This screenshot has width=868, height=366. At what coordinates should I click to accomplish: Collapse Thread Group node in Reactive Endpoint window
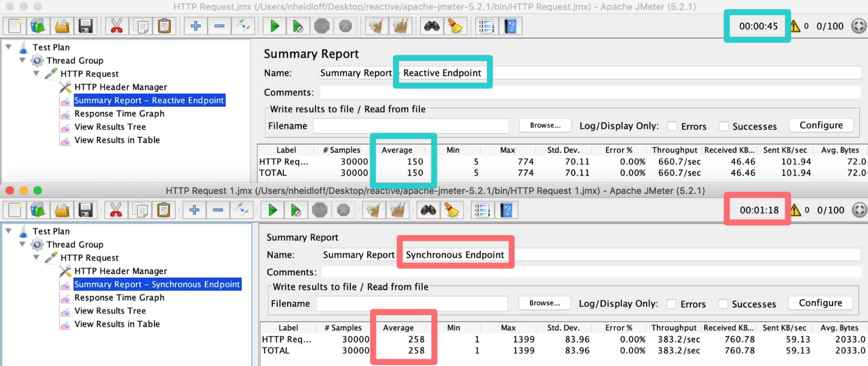pos(23,60)
